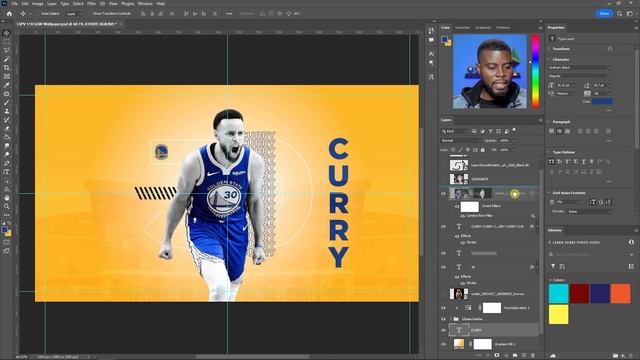Open the Edit Toolbar ellipsis in tools panel
Image resolution: width=640 pixels, height=360 pixels.
click(7, 215)
